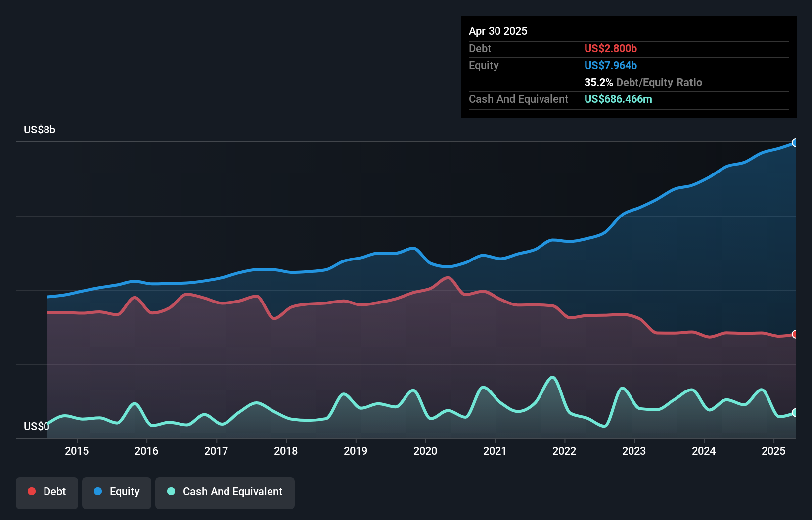
Task: Click the Apr 30 2025 tooltip date
Action: [498, 31]
